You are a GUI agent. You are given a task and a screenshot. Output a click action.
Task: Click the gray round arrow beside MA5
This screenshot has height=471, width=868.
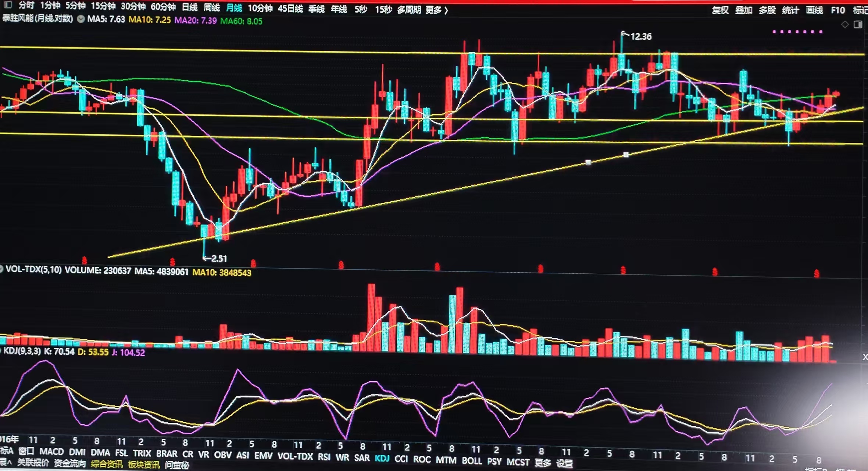(81, 19)
